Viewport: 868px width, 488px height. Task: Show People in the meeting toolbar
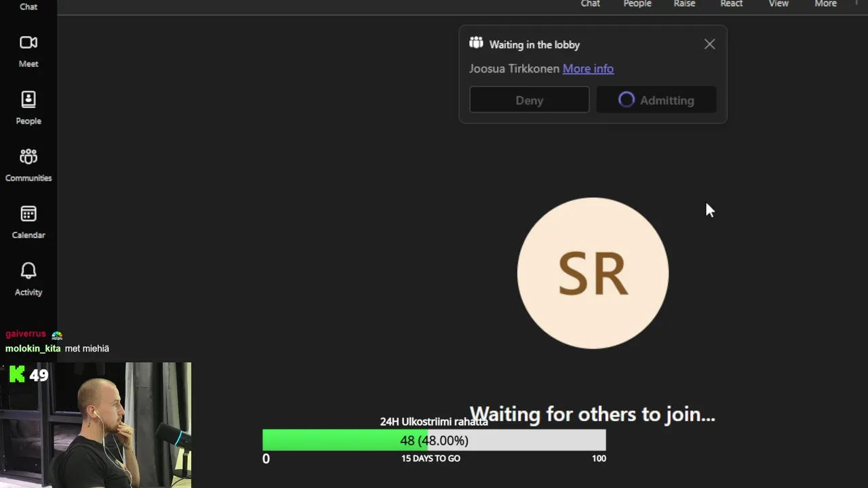637,4
